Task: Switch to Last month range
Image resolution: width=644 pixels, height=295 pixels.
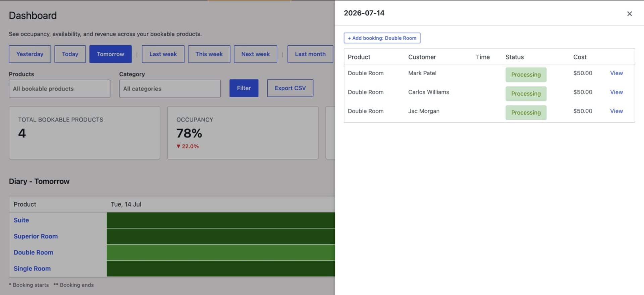Action: pyautogui.click(x=310, y=54)
